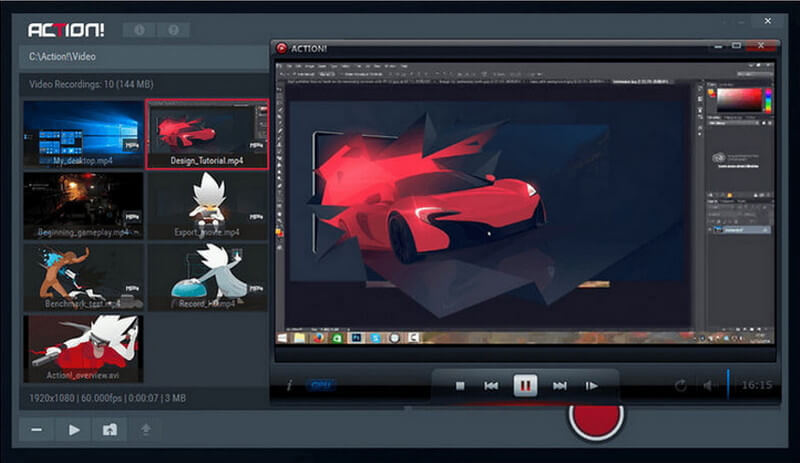Mute audio with the player's speaker icon
The image size is (800, 463).
[708, 385]
